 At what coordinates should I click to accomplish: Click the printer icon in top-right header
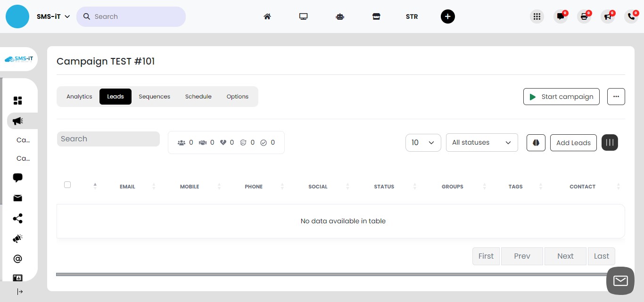(584, 16)
